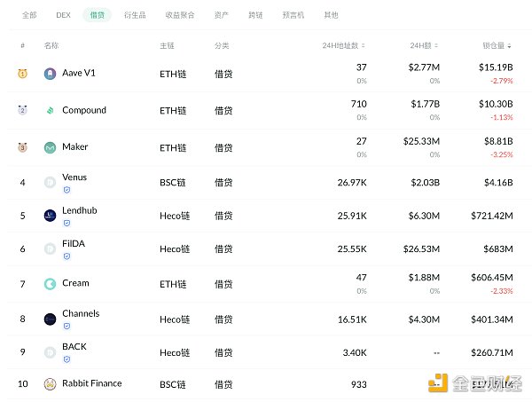Click the Cream protocol logo icon
The image size is (532, 402).
point(50,284)
